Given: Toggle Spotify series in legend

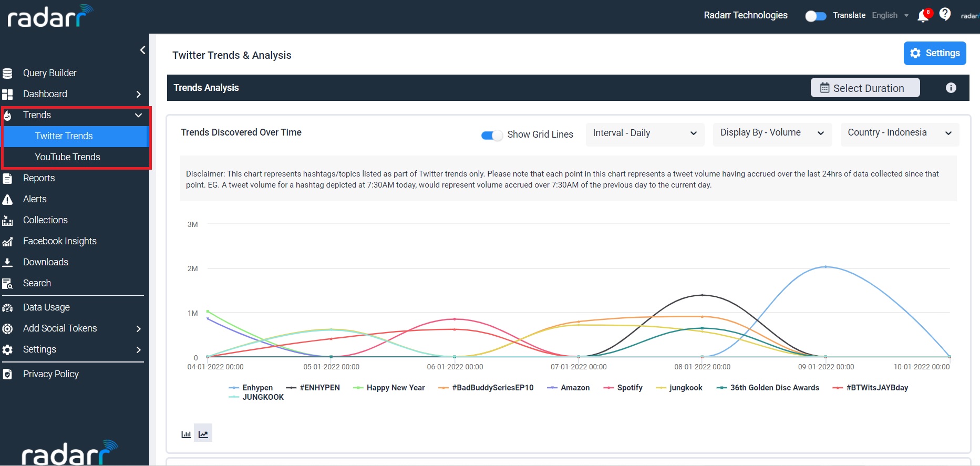Looking at the screenshot, I should 623,388.
